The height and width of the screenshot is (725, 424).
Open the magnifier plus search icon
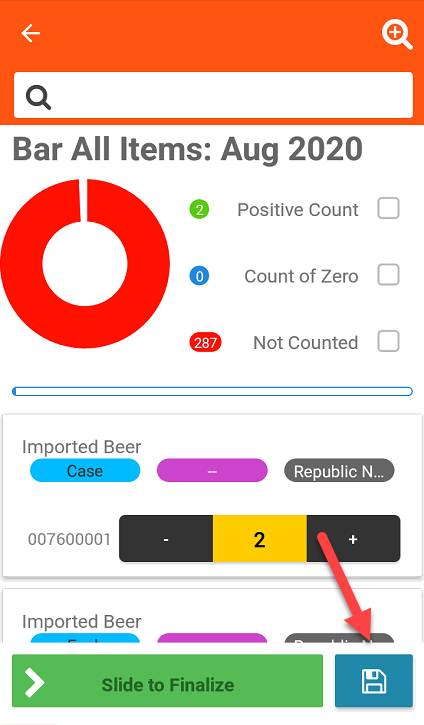click(397, 34)
